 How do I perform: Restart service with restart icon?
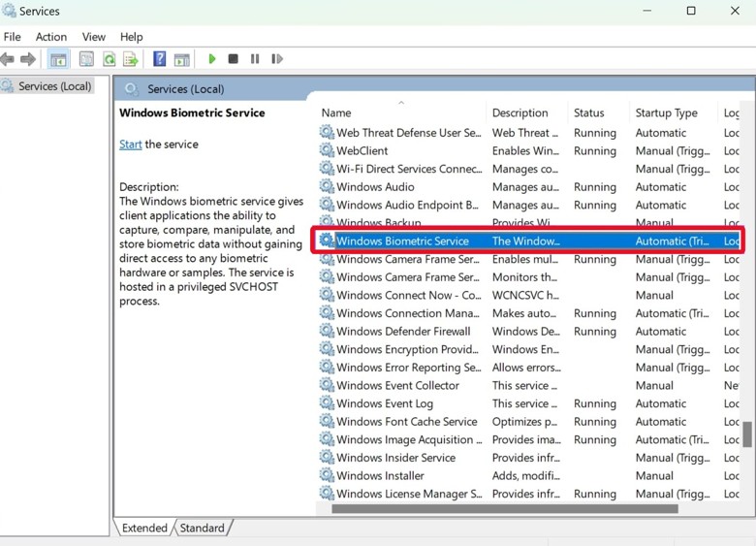(277, 59)
